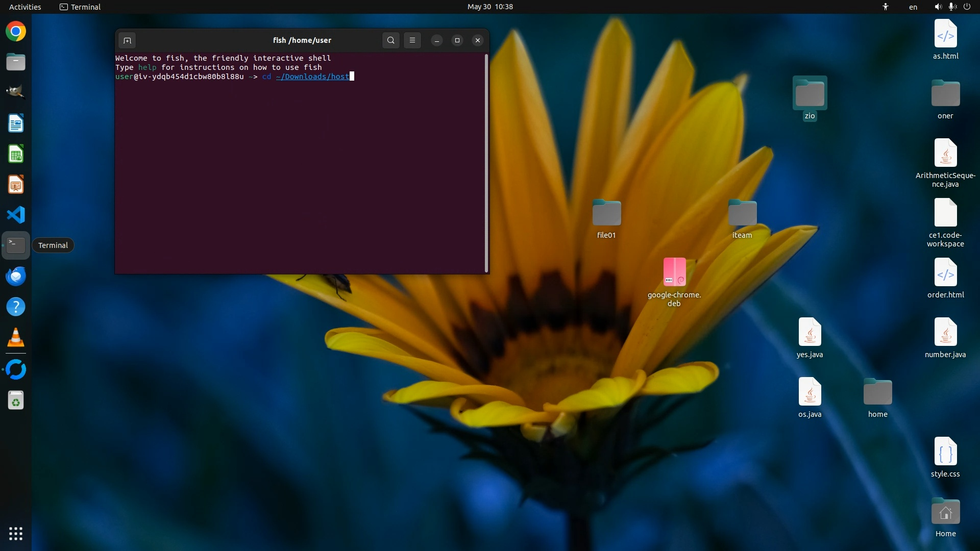This screenshot has width=980, height=551.
Task: Open the Terminal hamburger menu
Action: coord(412,40)
